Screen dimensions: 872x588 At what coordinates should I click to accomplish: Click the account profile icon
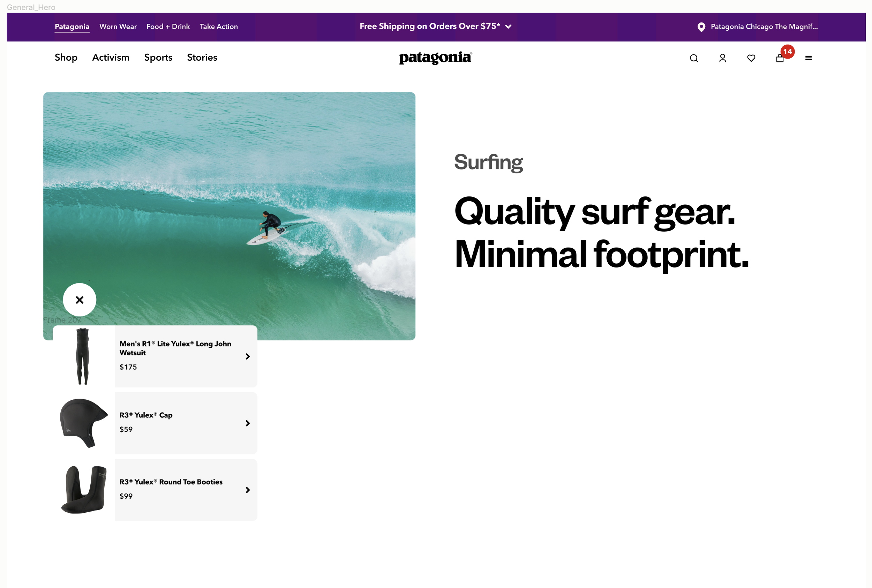(722, 58)
